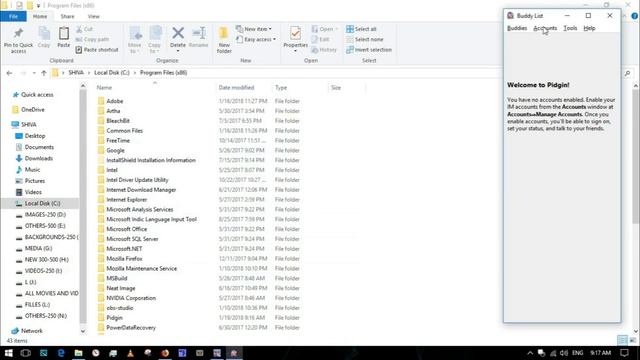Click Pin to Quick access icon
The width and height of the screenshot is (640, 360).
tap(18, 33)
